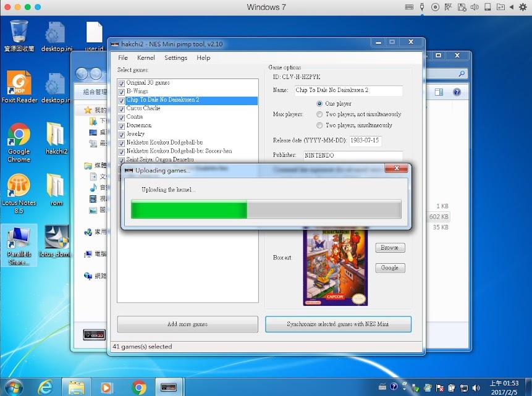This screenshot has width=532, height=396.
Task: Uncheck Original 30 games checkbox
Action: (x=121, y=83)
